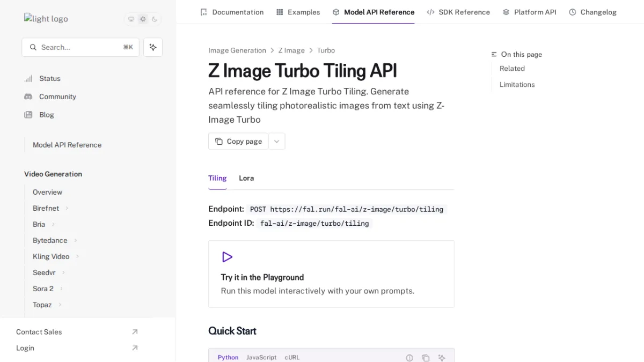Screen dimensions: 644x362
Task: Click the Model API Reference cube icon
Action: click(336, 12)
